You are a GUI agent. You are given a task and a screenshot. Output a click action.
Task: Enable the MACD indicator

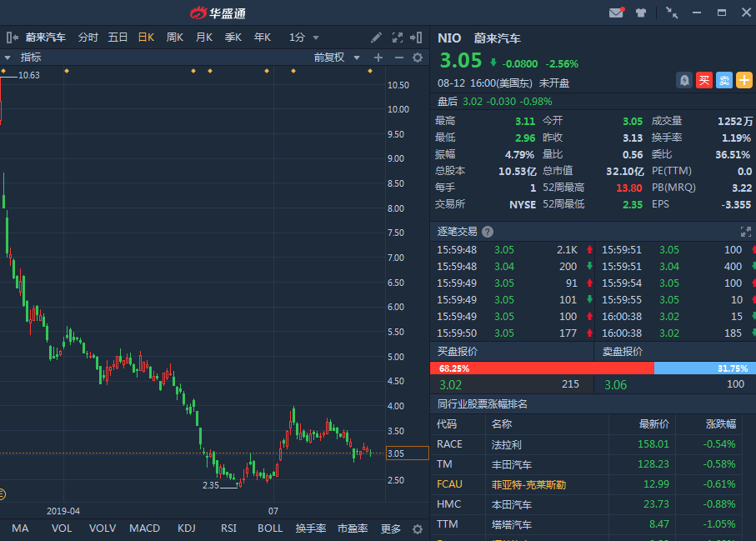[x=145, y=528]
